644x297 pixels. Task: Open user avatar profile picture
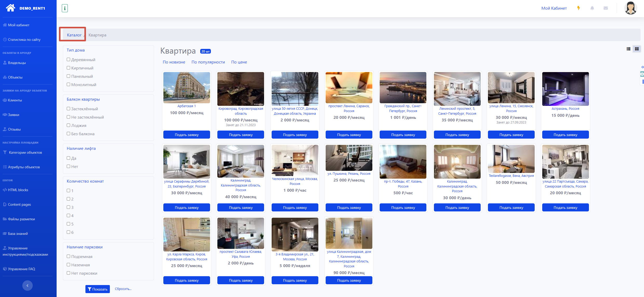[x=630, y=8]
